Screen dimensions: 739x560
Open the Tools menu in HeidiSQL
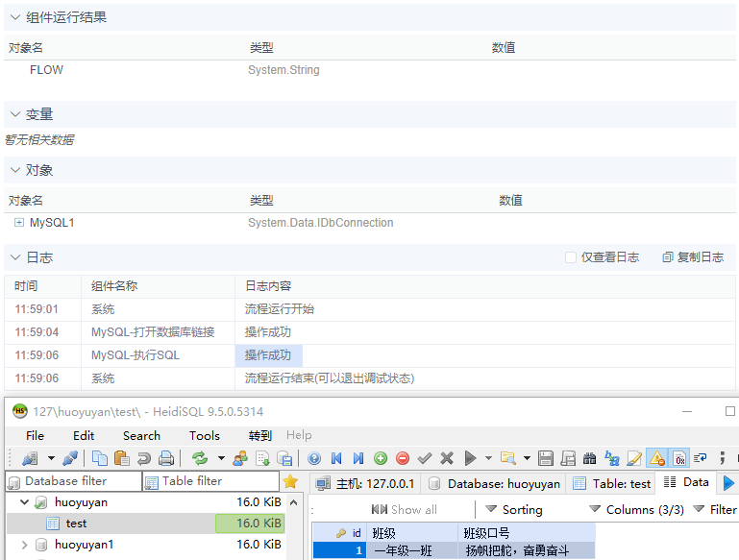click(x=205, y=436)
